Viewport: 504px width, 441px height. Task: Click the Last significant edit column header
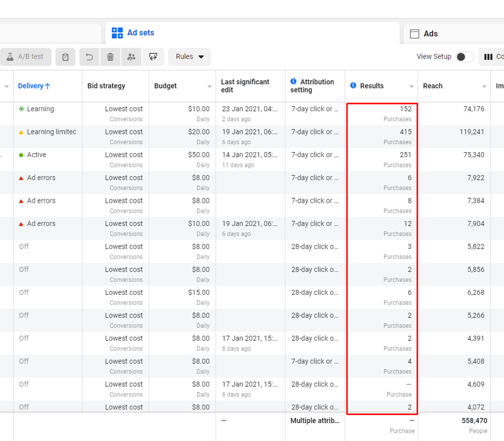coord(245,86)
